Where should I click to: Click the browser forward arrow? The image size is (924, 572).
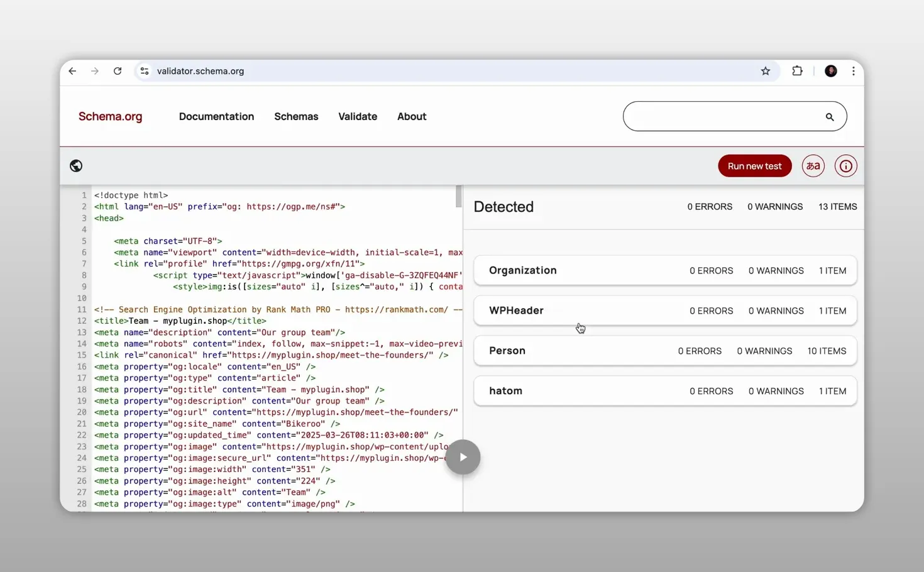pos(95,71)
